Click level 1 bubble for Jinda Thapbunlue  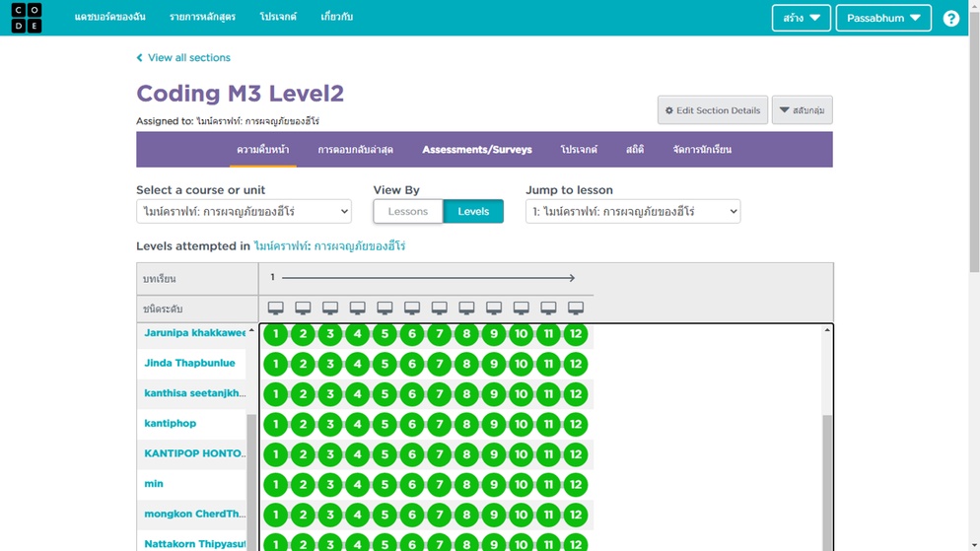[x=275, y=365]
